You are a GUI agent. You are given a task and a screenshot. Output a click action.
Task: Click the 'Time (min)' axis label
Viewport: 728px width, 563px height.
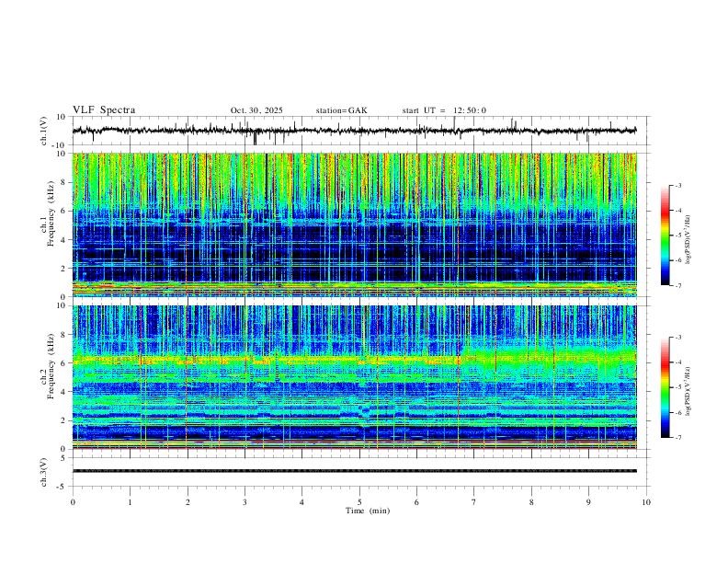368,511
